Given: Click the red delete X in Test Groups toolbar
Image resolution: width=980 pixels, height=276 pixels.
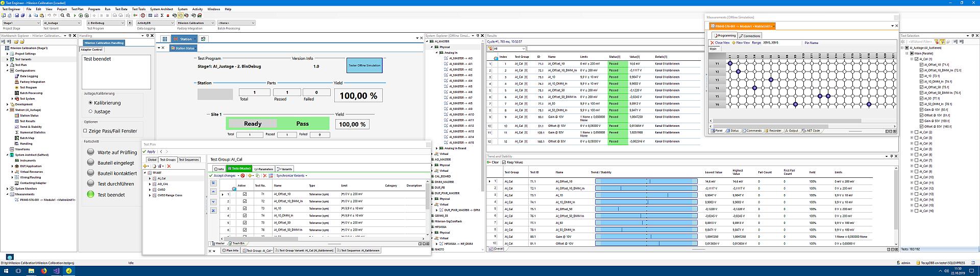Looking at the screenshot, I should 169,166.
